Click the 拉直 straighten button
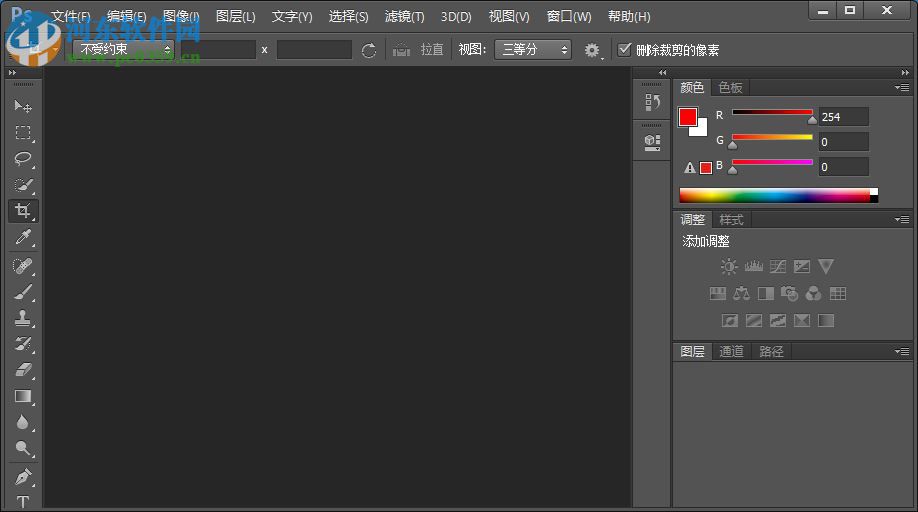The image size is (918, 512). click(418, 50)
